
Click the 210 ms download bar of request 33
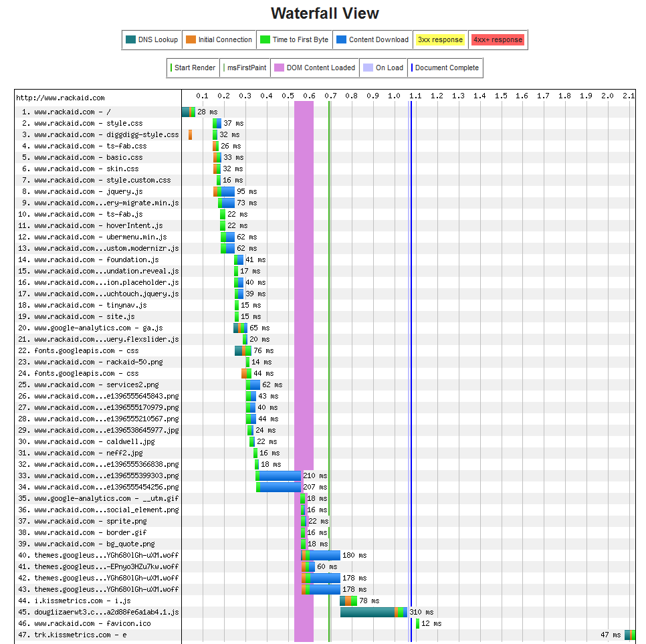[x=280, y=475]
